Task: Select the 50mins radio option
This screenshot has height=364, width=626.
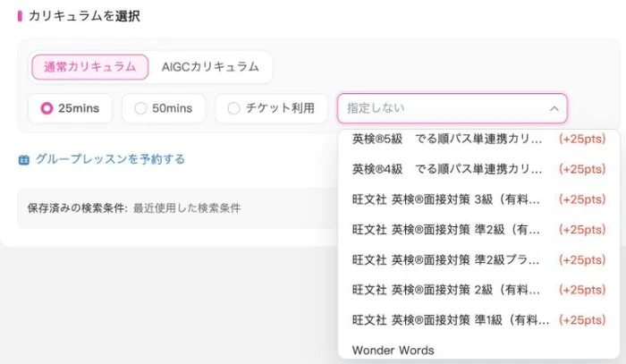Action: pos(164,108)
